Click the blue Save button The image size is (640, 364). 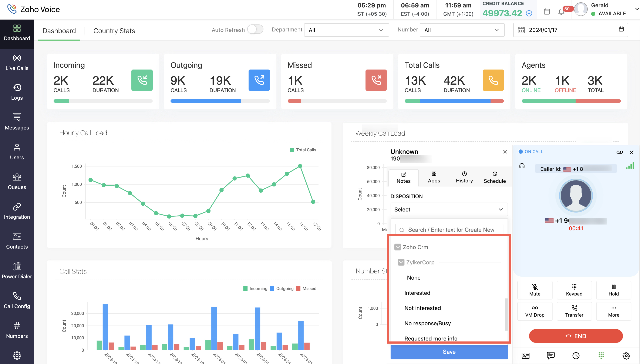point(449,351)
